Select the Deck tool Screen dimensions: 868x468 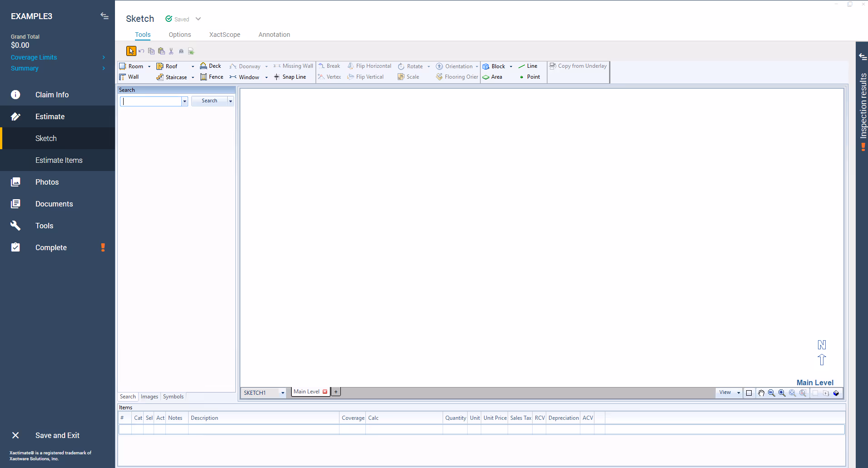[x=210, y=66]
